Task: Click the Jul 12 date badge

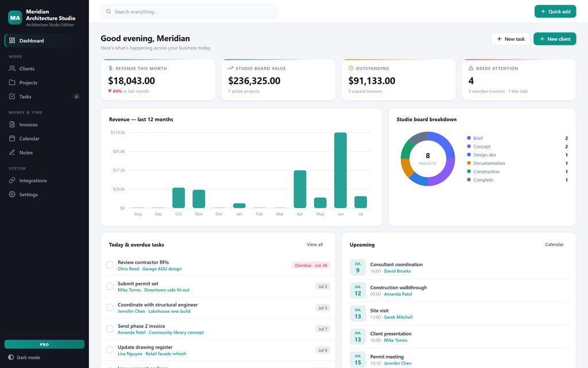Action: click(x=357, y=290)
